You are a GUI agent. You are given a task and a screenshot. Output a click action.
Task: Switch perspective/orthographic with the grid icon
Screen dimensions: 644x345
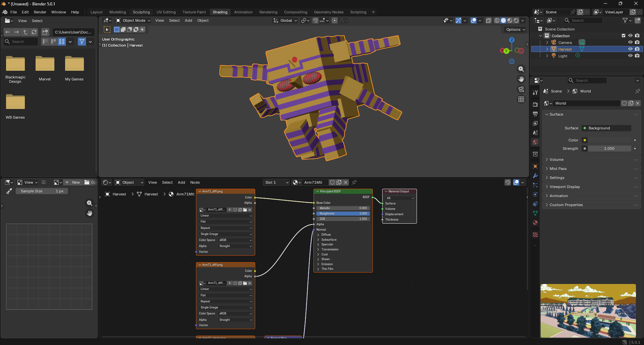[x=521, y=99]
